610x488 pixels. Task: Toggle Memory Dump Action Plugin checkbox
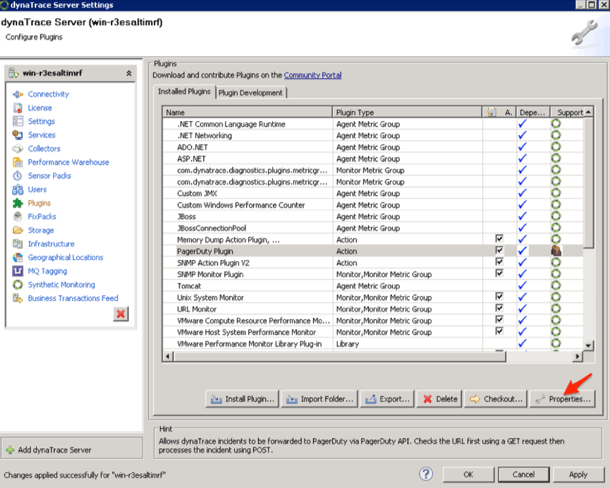tap(499, 239)
